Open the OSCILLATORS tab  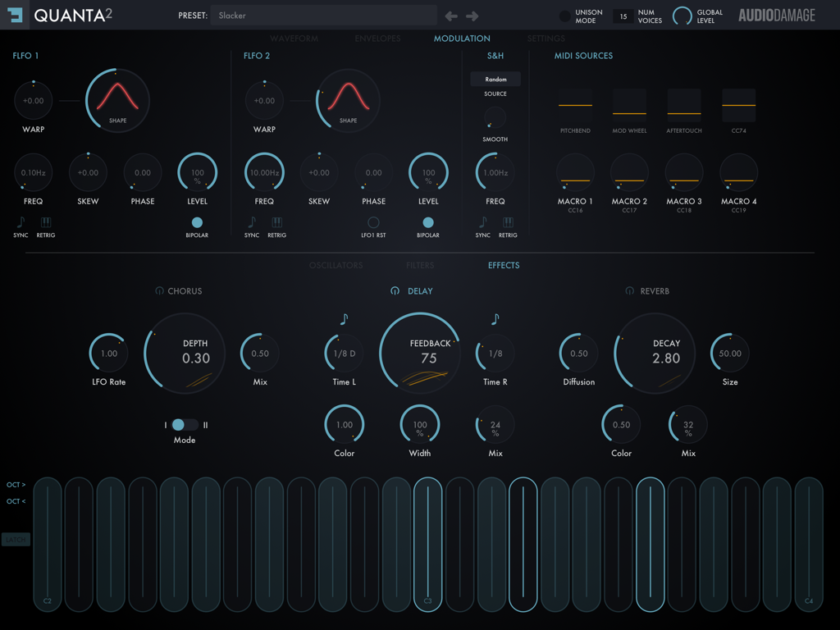click(337, 265)
